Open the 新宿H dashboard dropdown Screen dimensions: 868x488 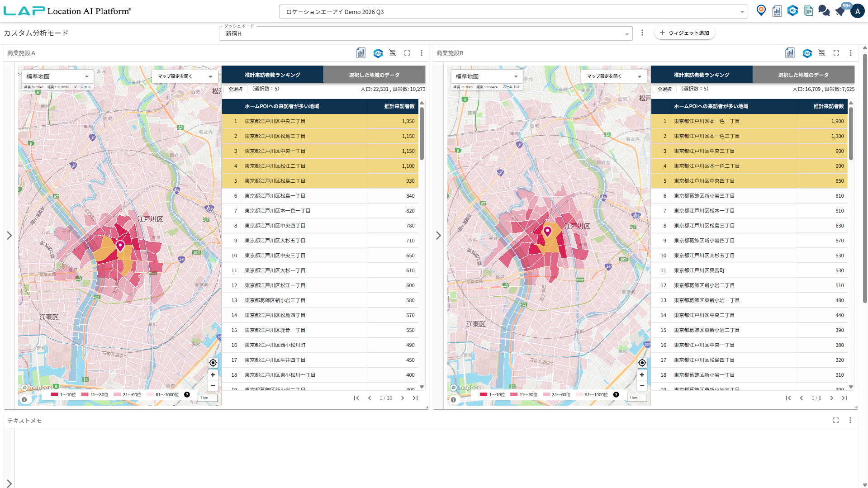point(426,33)
